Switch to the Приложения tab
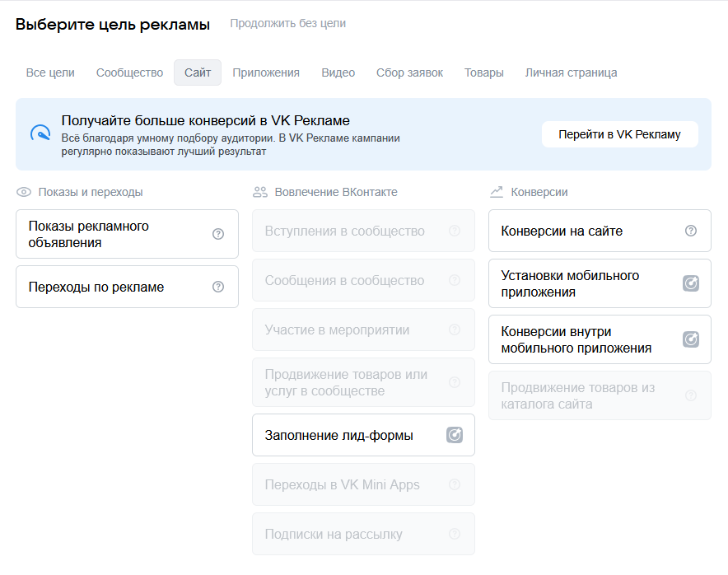 point(266,72)
